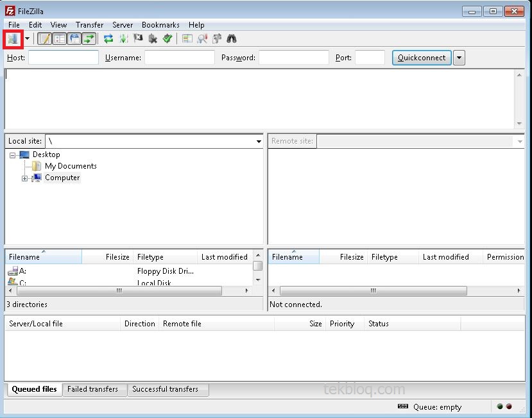Reconnect to last server icon
532x418 pixels.
coord(167,38)
